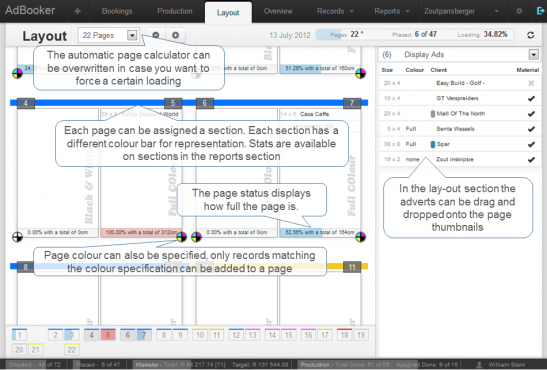Open the Zoutpansberger publication selector
Viewport: 547px width, 370px height.
[x=461, y=11]
